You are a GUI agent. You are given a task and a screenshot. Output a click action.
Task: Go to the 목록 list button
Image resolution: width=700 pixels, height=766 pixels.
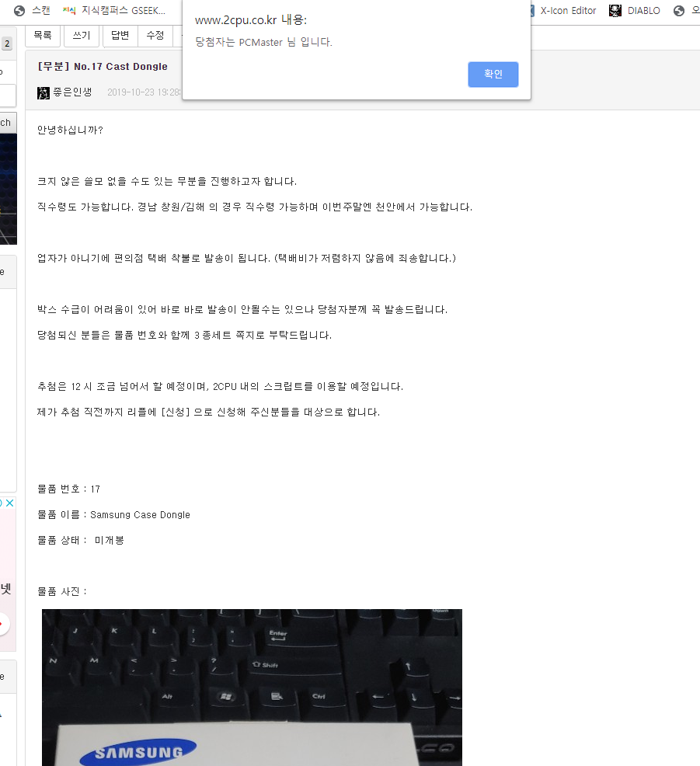tap(43, 35)
